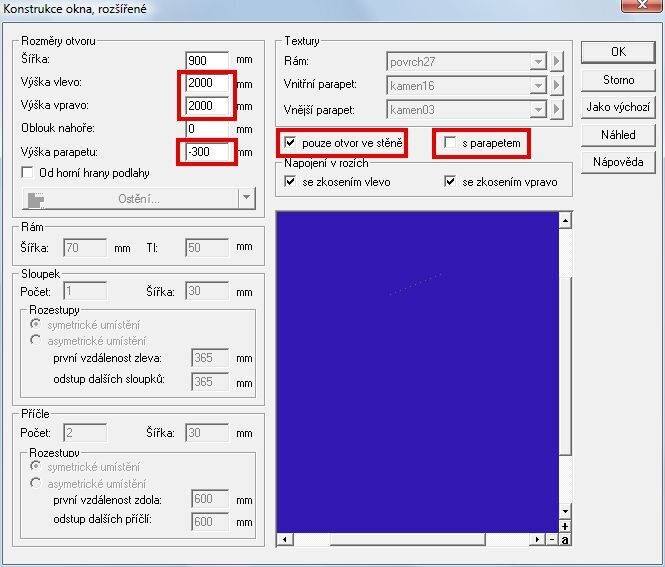
Task: Click the Výška vpravo field
Action: point(207,106)
